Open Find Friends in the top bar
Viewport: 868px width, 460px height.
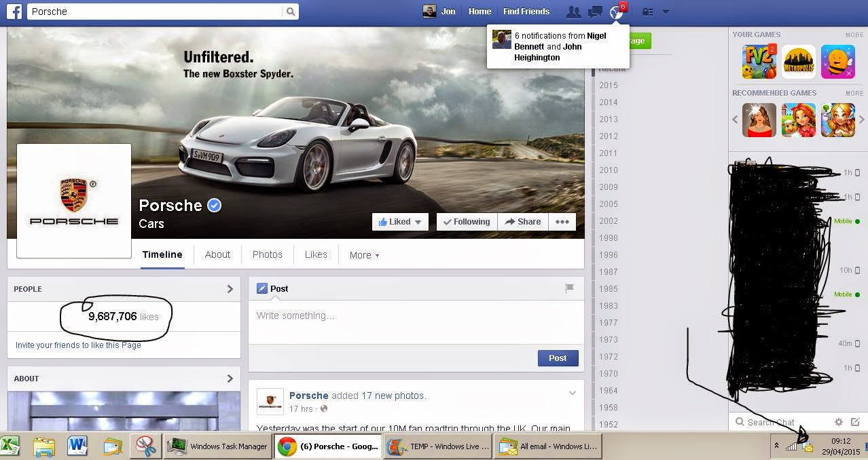(526, 12)
